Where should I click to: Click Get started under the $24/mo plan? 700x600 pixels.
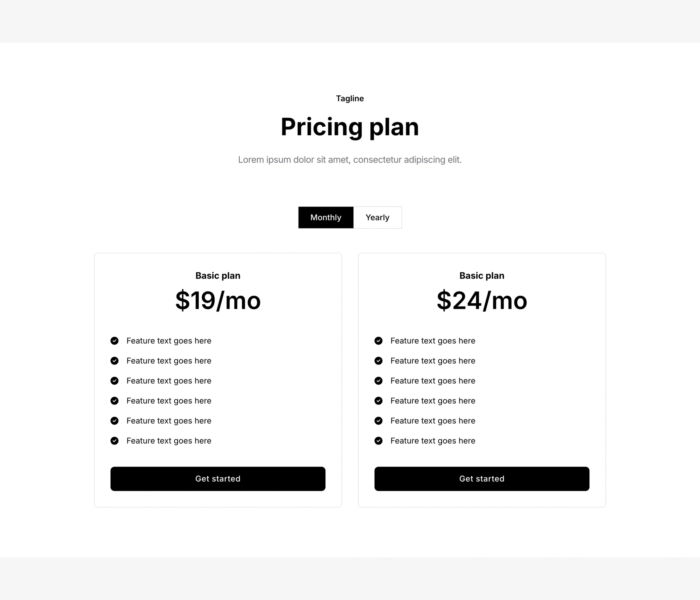tap(482, 479)
